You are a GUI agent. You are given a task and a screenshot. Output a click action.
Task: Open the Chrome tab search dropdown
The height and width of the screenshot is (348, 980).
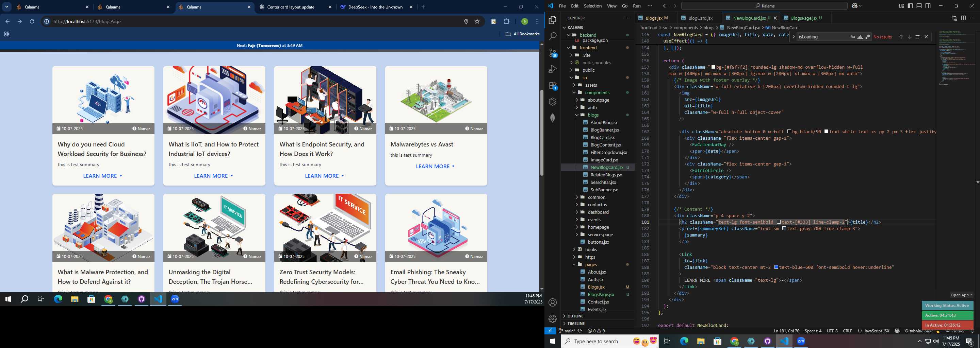pos(6,7)
